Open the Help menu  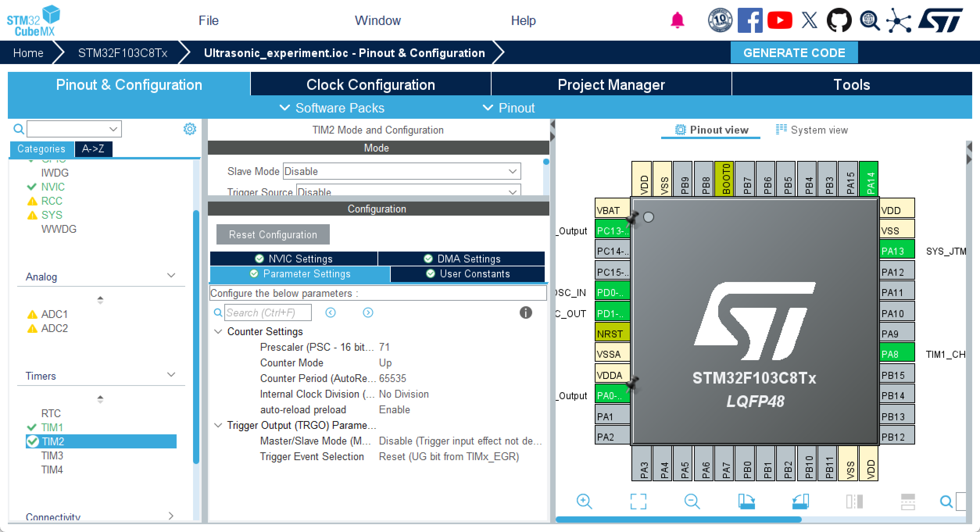523,20
